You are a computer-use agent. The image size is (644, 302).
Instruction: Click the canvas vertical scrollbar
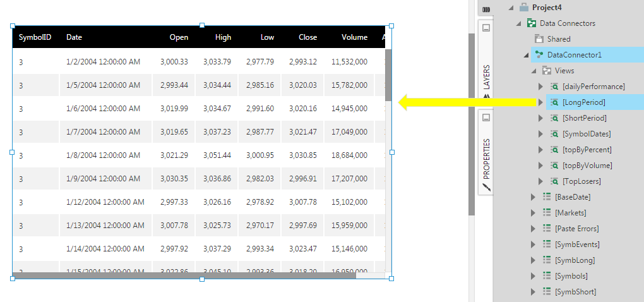[x=472, y=123]
